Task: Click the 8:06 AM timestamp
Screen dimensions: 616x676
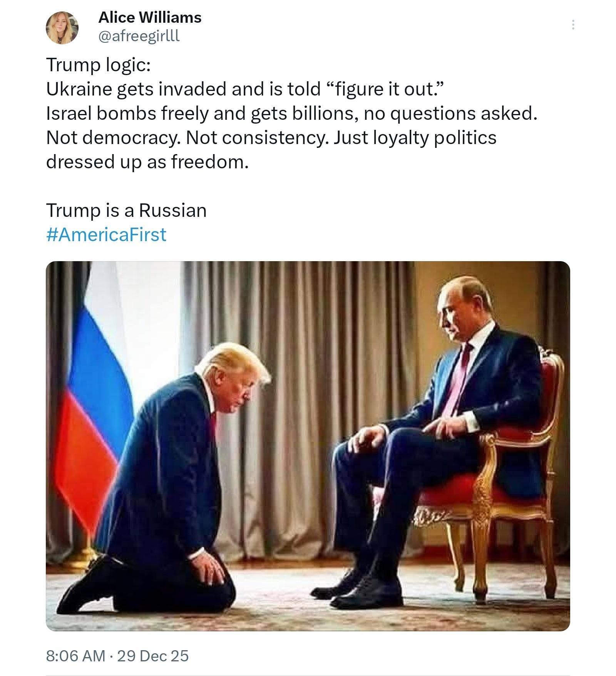Action: (x=75, y=656)
